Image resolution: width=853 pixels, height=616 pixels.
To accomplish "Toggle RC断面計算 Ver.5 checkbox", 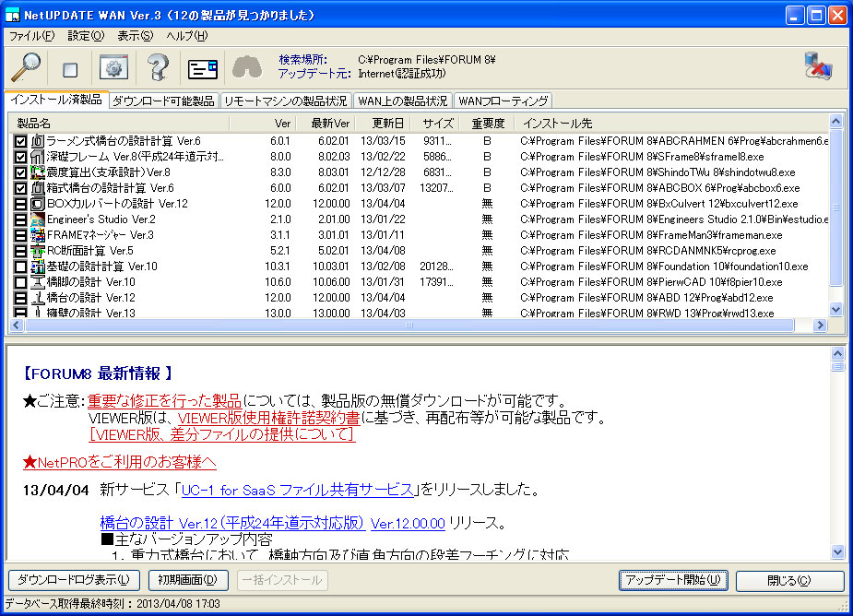I will 20,251.
